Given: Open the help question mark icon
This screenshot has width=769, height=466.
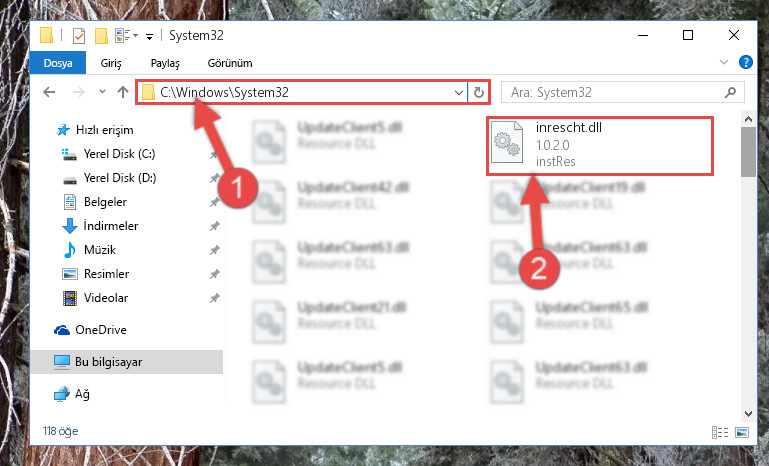Looking at the screenshot, I should tap(745, 62).
